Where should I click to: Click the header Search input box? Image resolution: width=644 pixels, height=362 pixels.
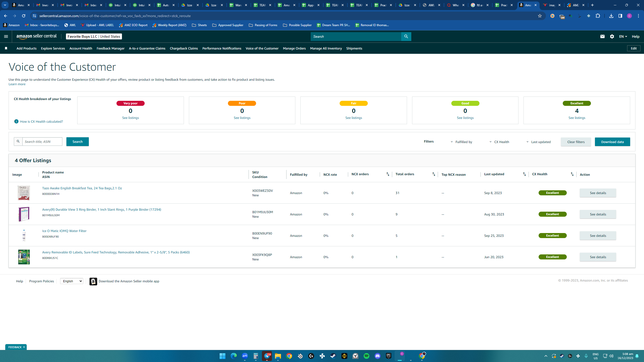tap(356, 36)
